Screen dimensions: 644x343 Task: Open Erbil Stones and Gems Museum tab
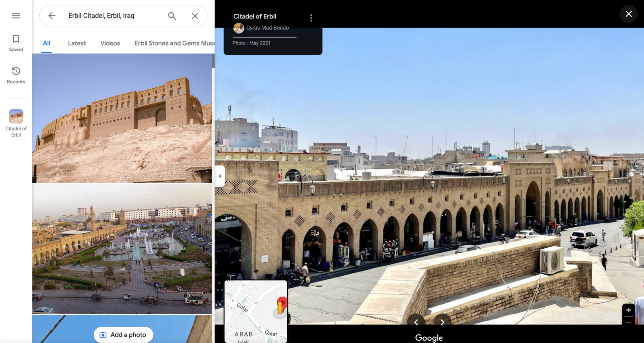tap(174, 43)
